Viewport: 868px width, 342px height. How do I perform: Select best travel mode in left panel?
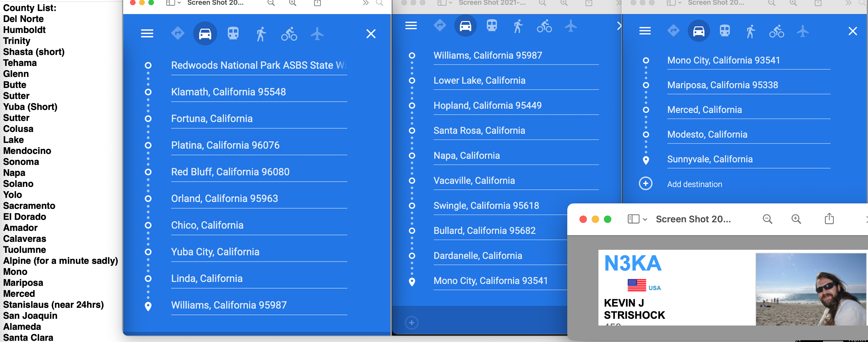click(178, 33)
